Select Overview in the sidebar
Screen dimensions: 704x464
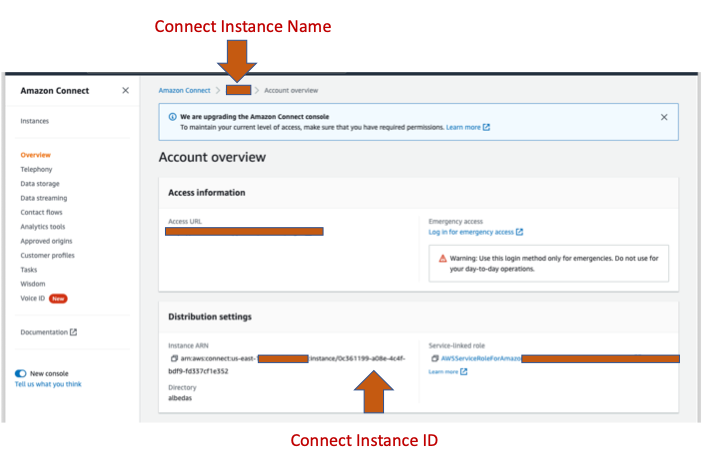point(35,155)
